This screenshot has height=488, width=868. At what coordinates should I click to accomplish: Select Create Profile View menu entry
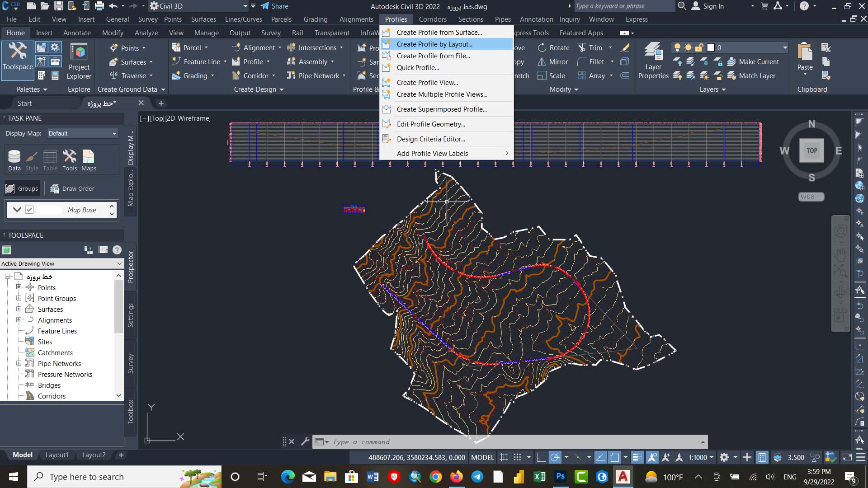[x=427, y=82]
